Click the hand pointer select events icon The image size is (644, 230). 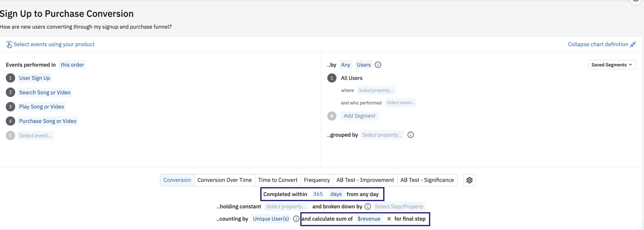pos(9,45)
